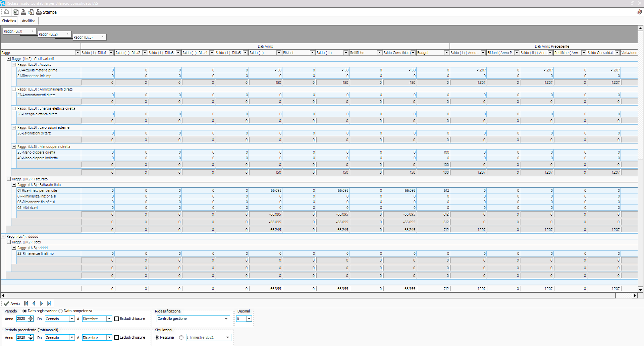The height and width of the screenshot is (346, 644).
Task: Open Decimali dropdown
Action: [249, 319]
